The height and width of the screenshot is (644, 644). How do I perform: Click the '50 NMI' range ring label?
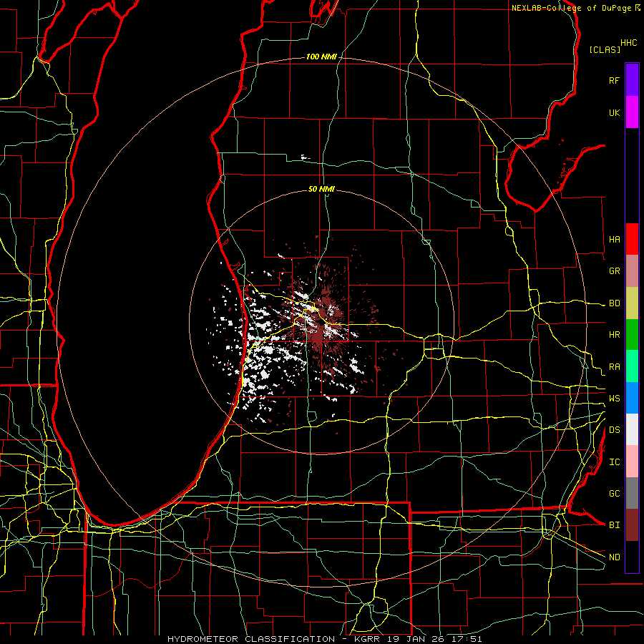point(321,189)
